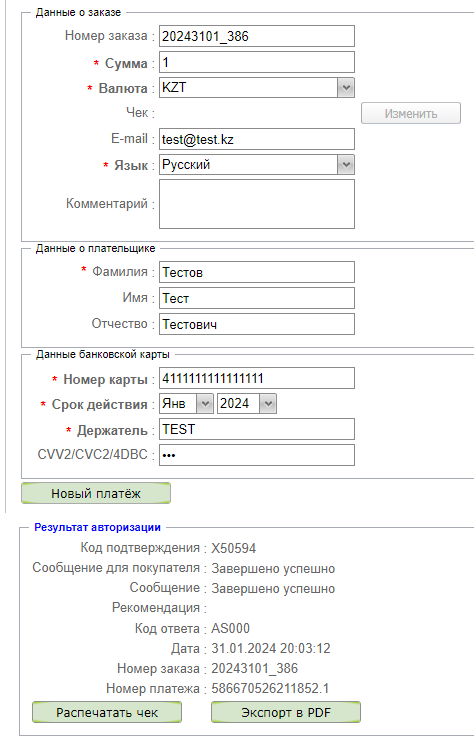Focus the Фамилия field containing Тестов
Viewport: 474px width, 739px height.
(257, 272)
